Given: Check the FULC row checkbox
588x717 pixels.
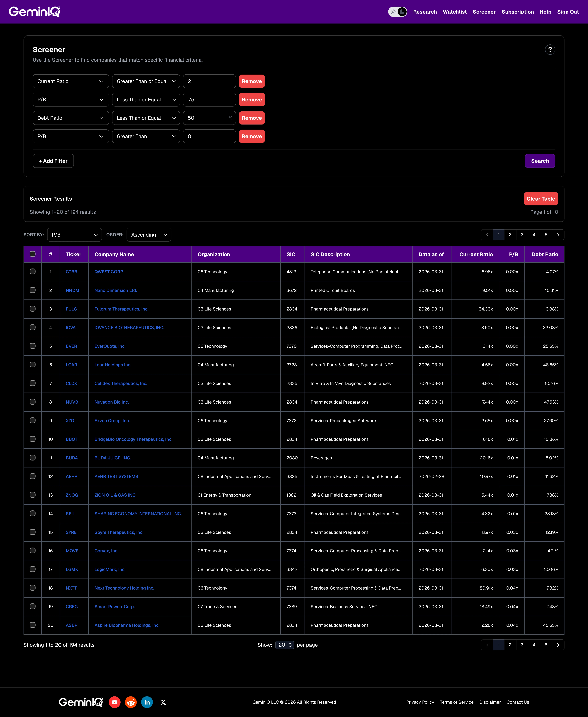Looking at the screenshot, I should click(32, 309).
